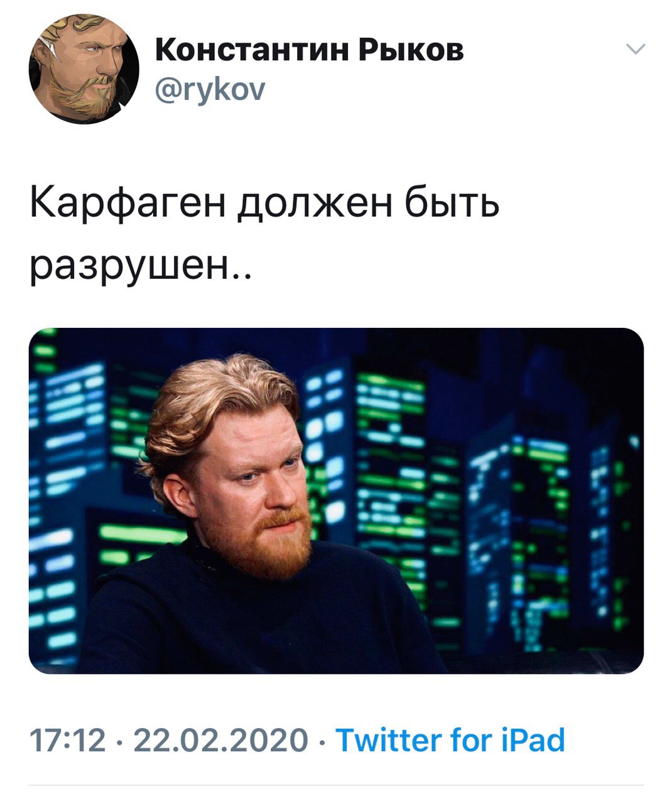The height and width of the screenshot is (804, 672).
Task: Open the attached photo in full view
Action: [336, 501]
